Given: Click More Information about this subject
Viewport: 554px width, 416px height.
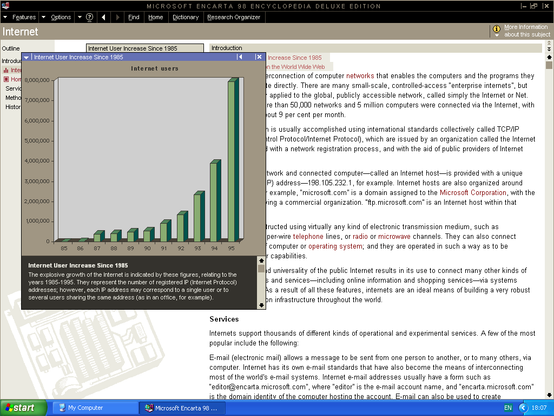Looking at the screenshot, I should (527, 31).
